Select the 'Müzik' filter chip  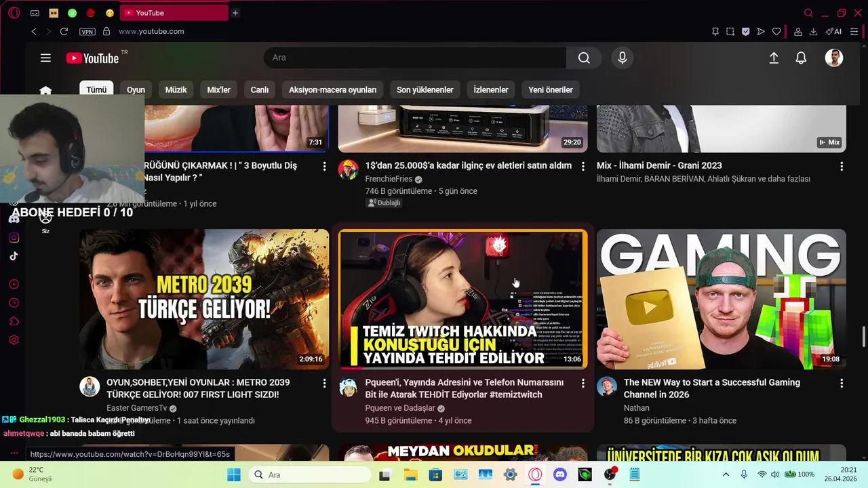coord(176,89)
